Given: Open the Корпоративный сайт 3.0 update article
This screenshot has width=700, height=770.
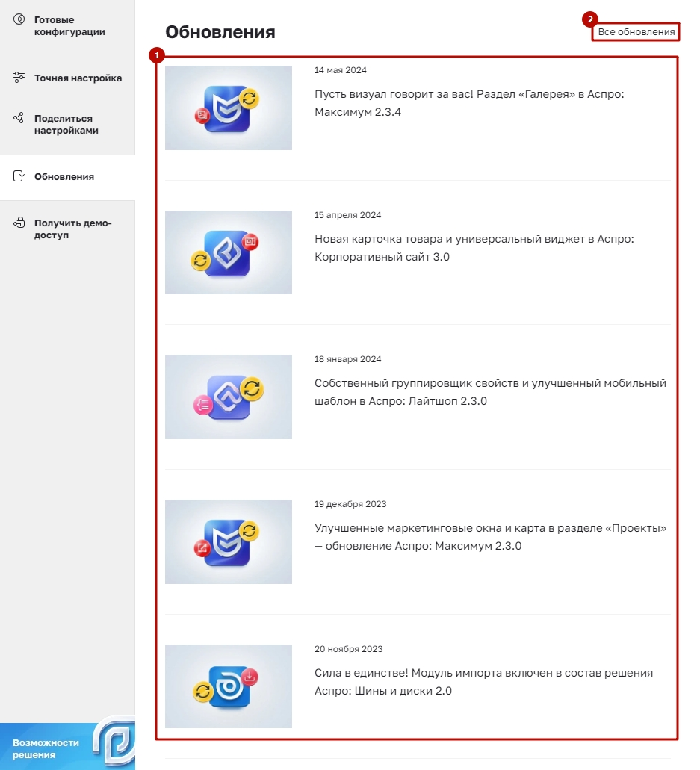Looking at the screenshot, I should 474,247.
